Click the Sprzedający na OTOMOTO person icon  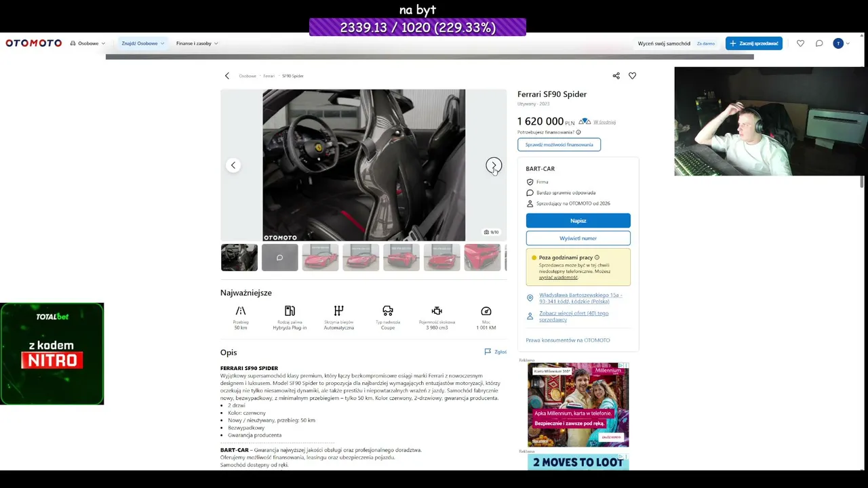coord(530,203)
